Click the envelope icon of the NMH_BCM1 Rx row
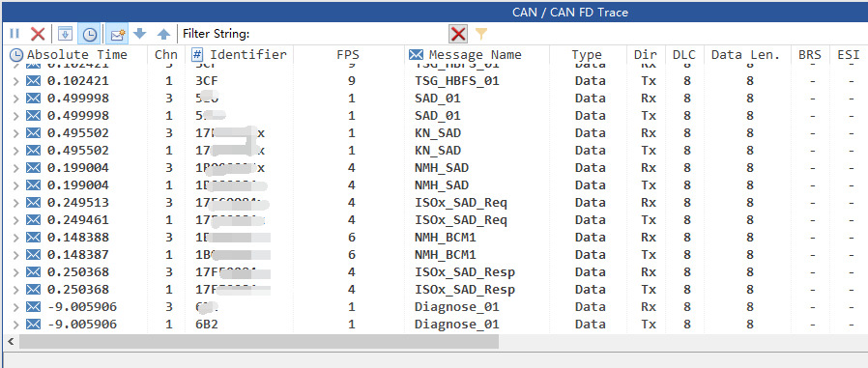This screenshot has width=868, height=368. tap(34, 238)
